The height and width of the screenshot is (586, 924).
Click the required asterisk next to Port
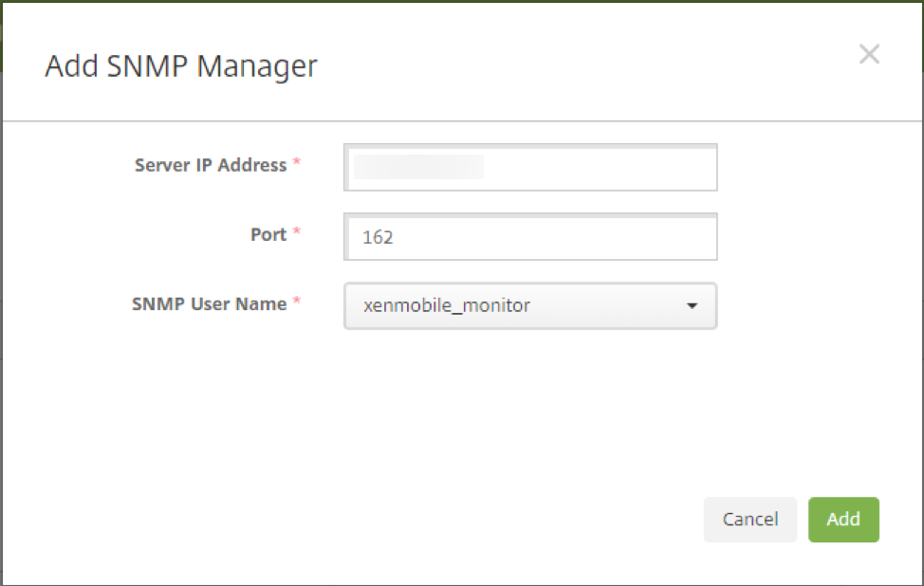[x=297, y=233]
